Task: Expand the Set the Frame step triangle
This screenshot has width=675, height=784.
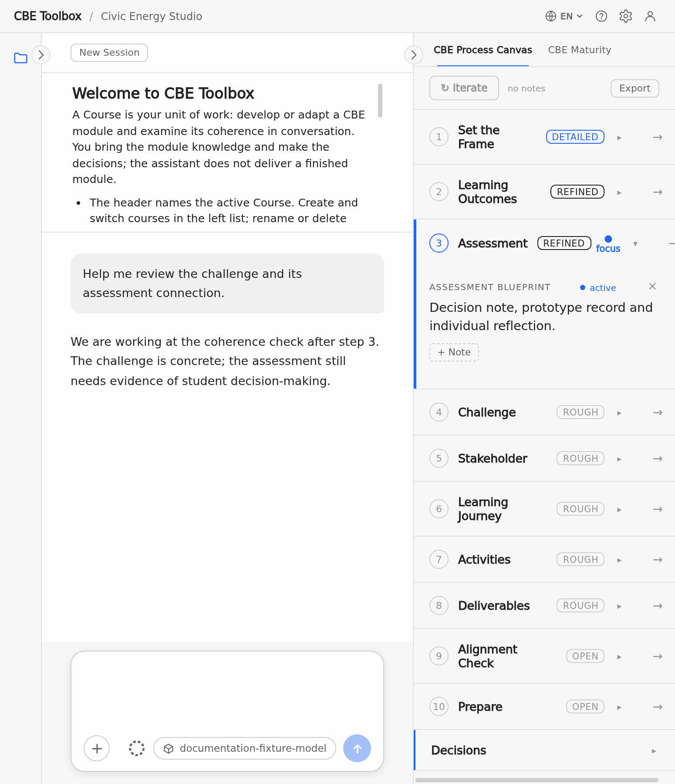Action: 619,138
